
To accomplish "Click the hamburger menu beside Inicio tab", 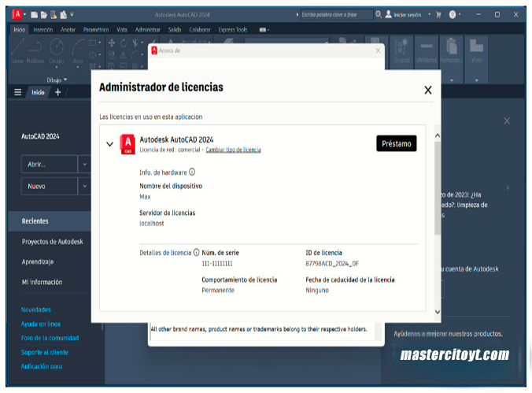I will pyautogui.click(x=17, y=92).
